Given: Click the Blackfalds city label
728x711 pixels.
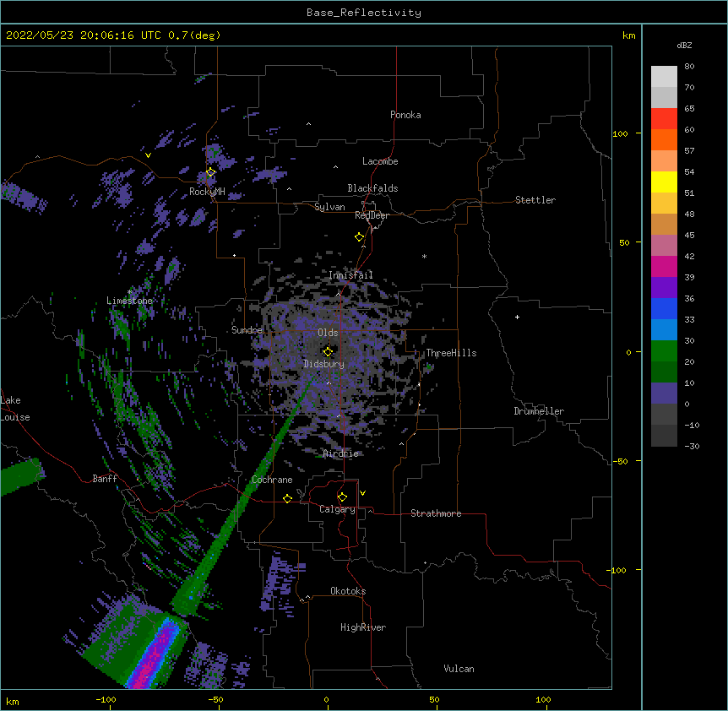Looking at the screenshot, I should (372, 188).
